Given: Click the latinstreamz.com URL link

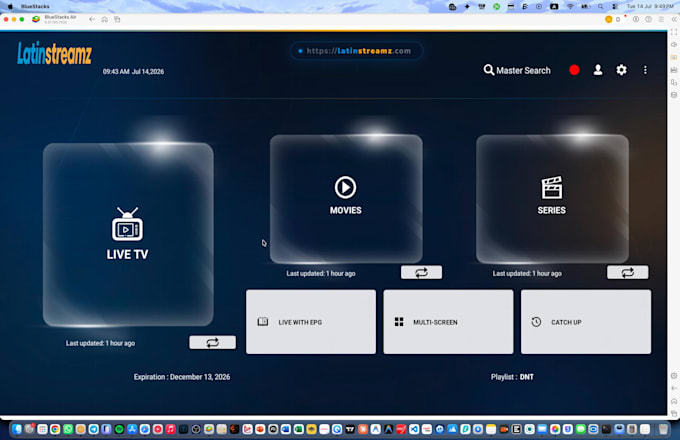Looking at the screenshot, I should 358,51.
